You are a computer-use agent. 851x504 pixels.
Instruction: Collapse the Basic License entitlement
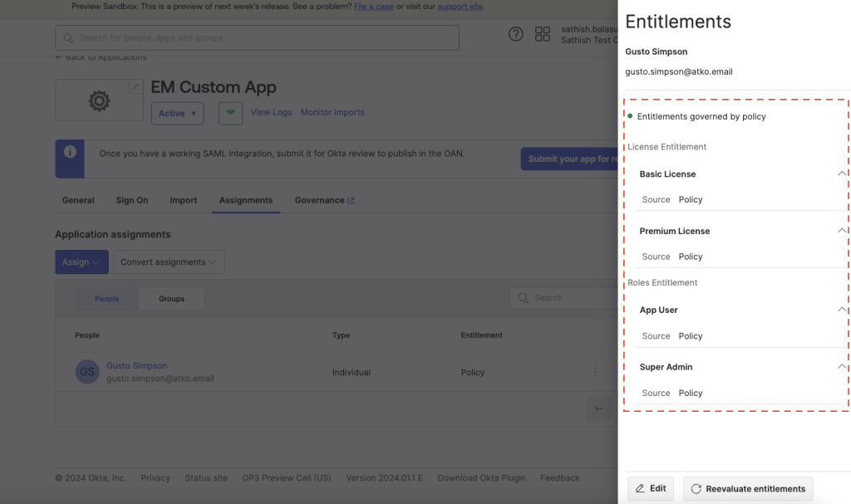[842, 174]
